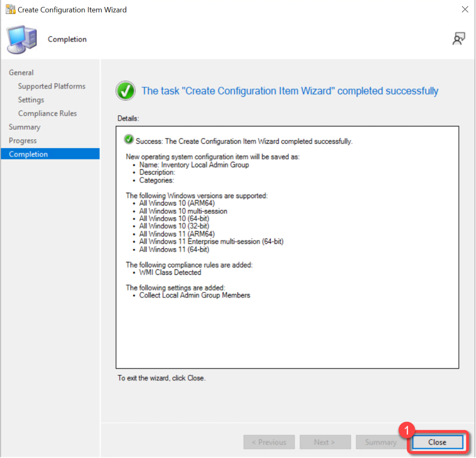Go to the Supported Platforms step
Viewport: 476px width, 458px height.
click(52, 86)
